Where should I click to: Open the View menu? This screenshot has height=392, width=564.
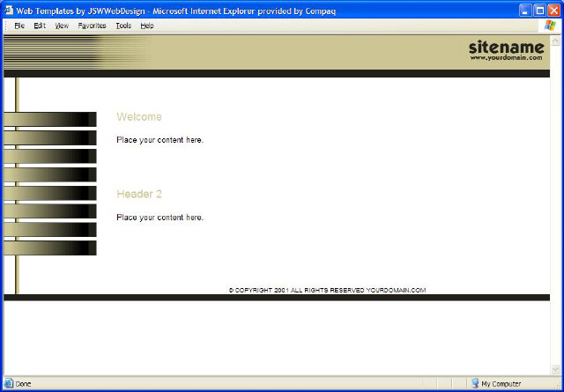click(x=62, y=26)
